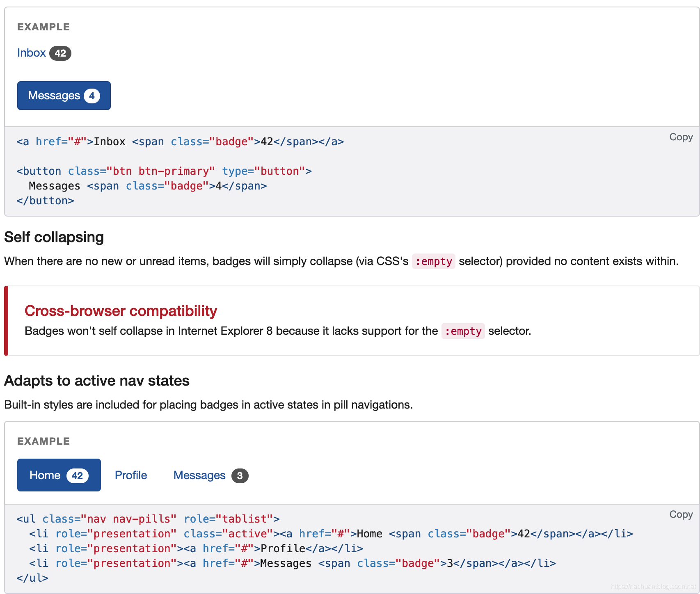Click the href attribute in Inbox code line
The image size is (700, 594).
click(49, 141)
